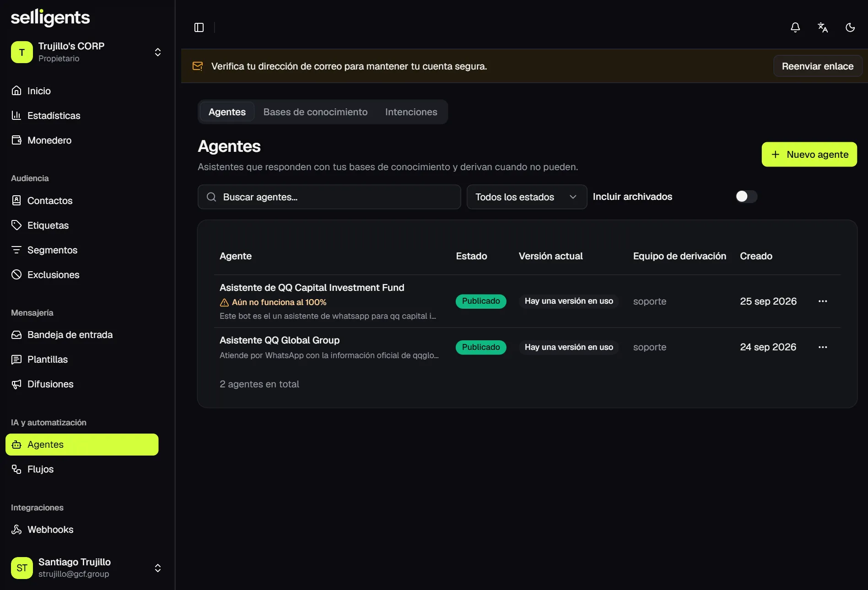This screenshot has width=868, height=590.
Task: Click the 25 sep 2026 creation date
Action: click(768, 301)
